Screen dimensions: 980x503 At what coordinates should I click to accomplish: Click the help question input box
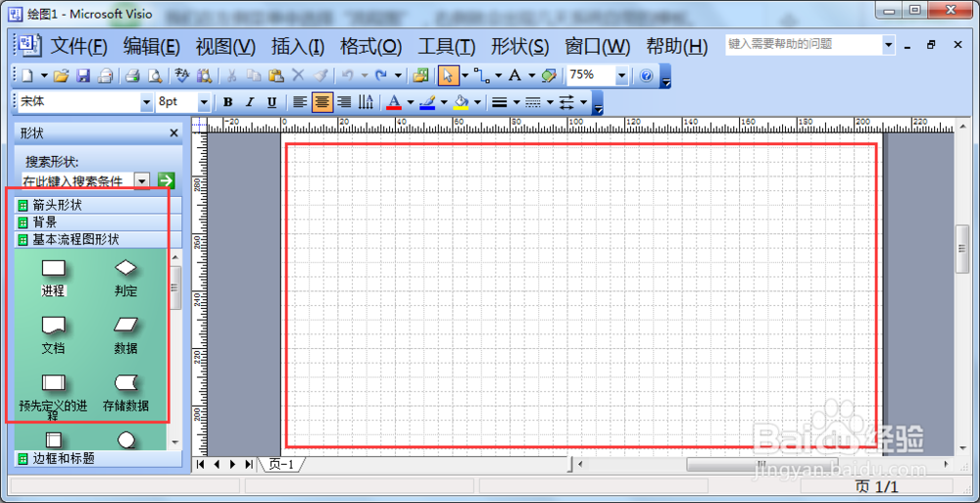click(804, 44)
